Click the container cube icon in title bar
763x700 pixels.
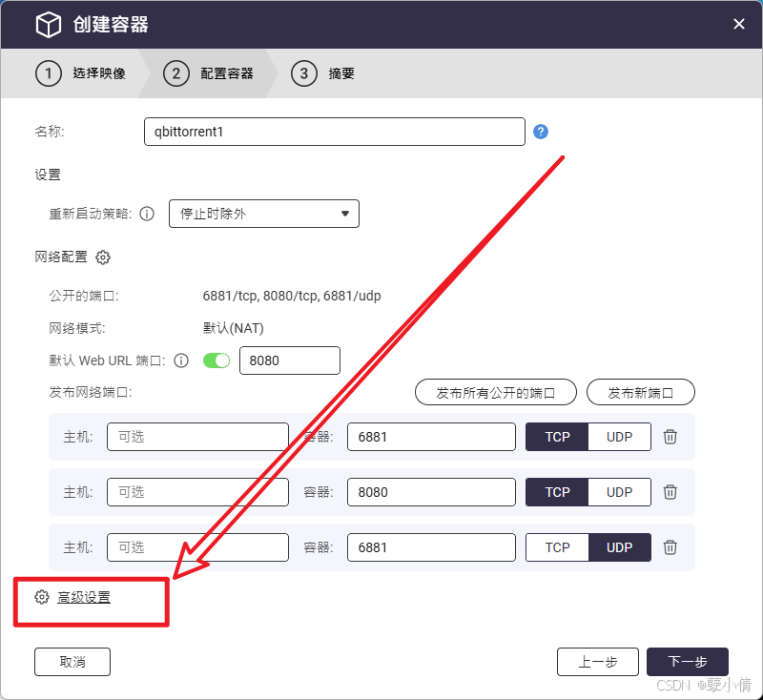click(49, 25)
